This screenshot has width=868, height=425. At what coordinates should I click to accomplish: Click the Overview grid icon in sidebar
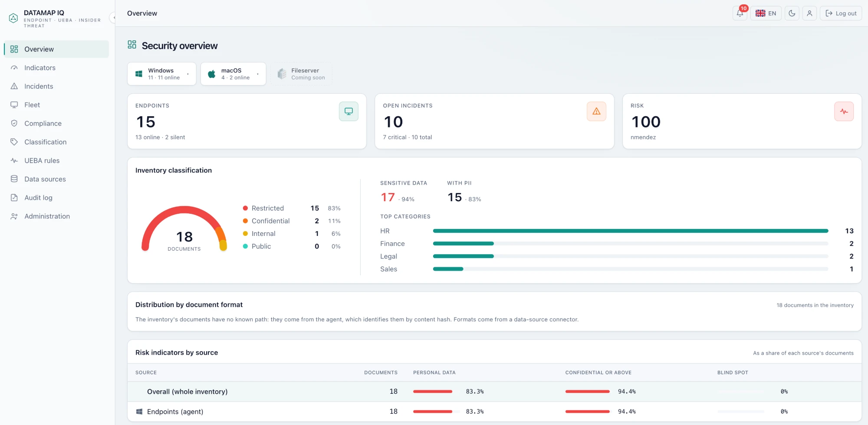[14, 49]
